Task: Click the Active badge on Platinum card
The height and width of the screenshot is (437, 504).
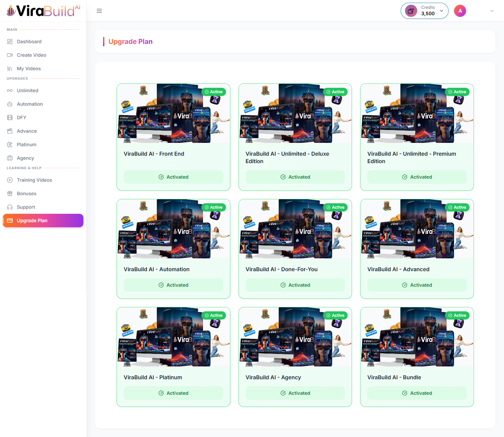Action: tap(213, 315)
